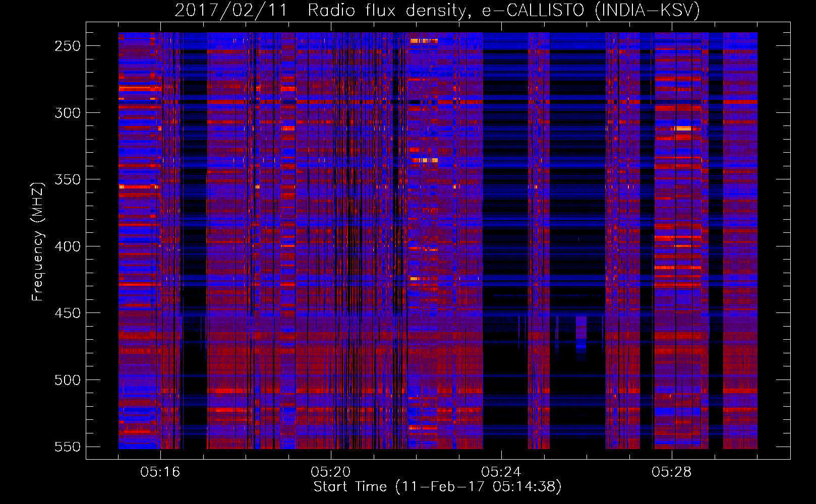
Task: Click the 05:24 time tick label
Action: (x=501, y=472)
